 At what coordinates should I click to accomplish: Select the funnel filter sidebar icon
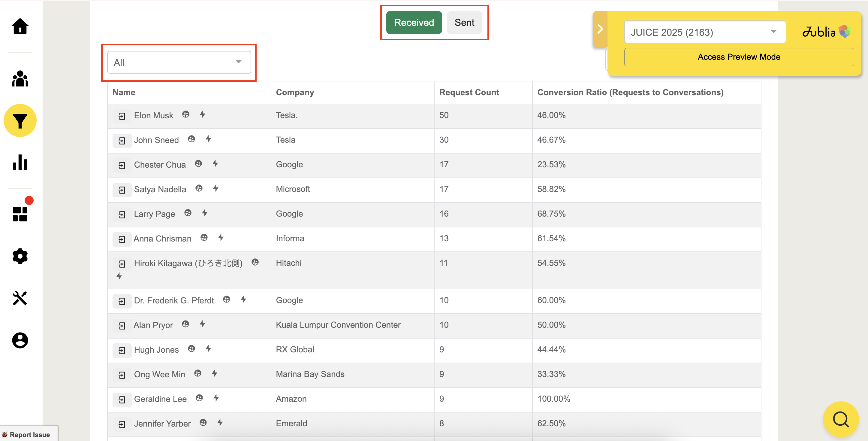pyautogui.click(x=20, y=121)
